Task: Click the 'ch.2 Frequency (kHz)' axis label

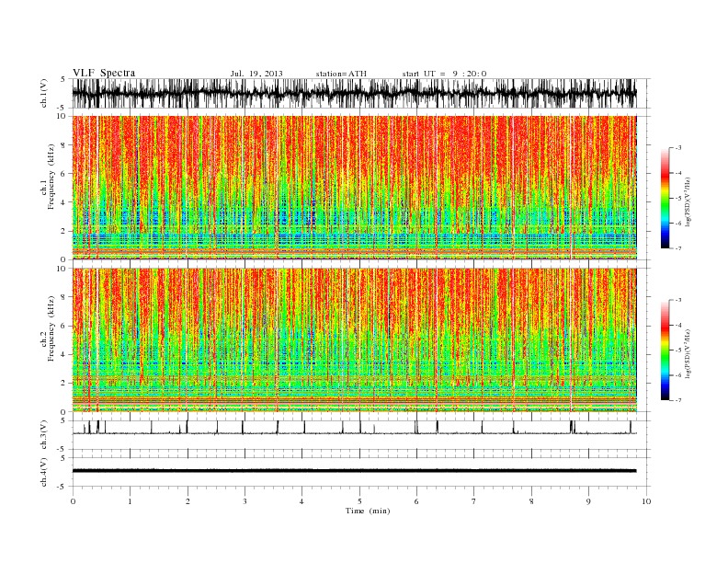Action: 48,329
